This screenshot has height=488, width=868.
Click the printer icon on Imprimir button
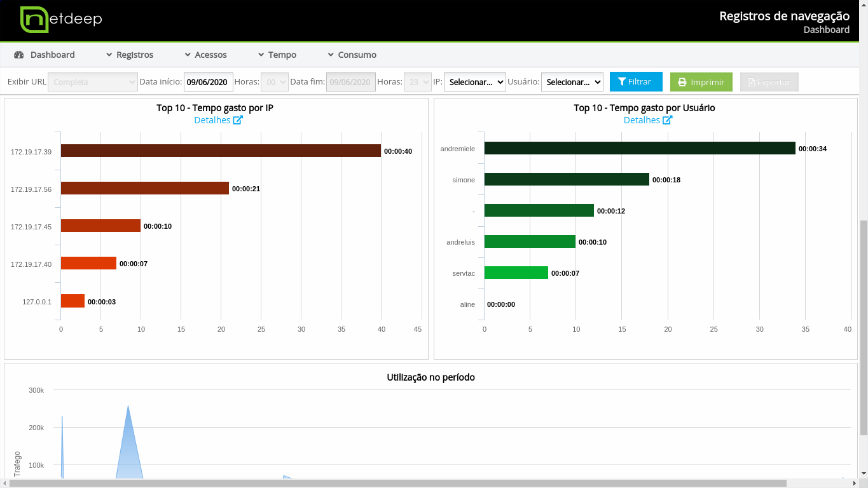(682, 83)
